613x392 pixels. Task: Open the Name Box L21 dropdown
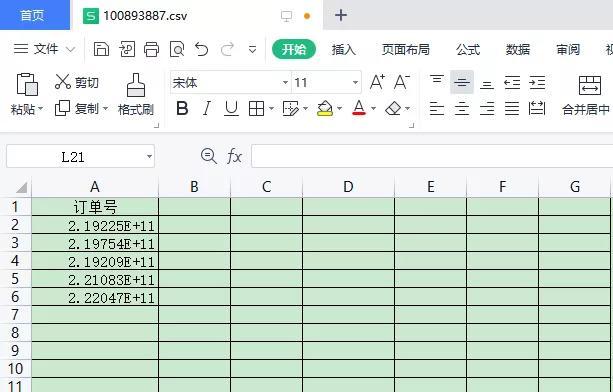point(149,157)
